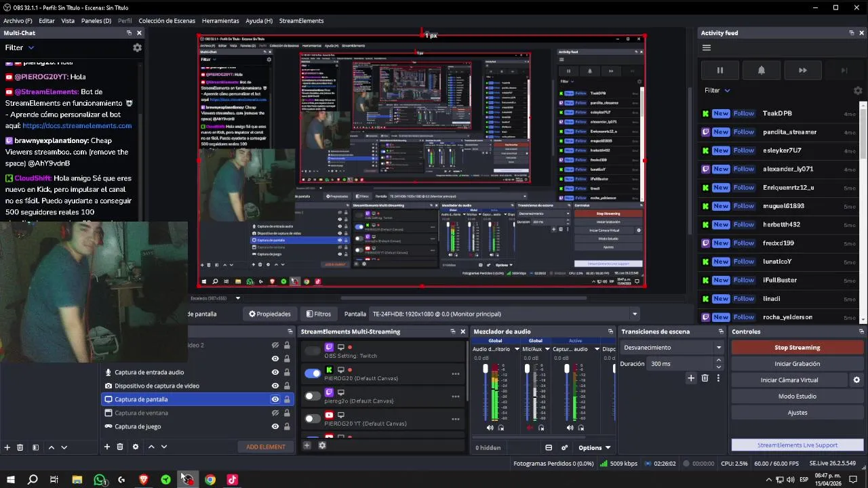Select TeakDPB follow event

point(780,113)
